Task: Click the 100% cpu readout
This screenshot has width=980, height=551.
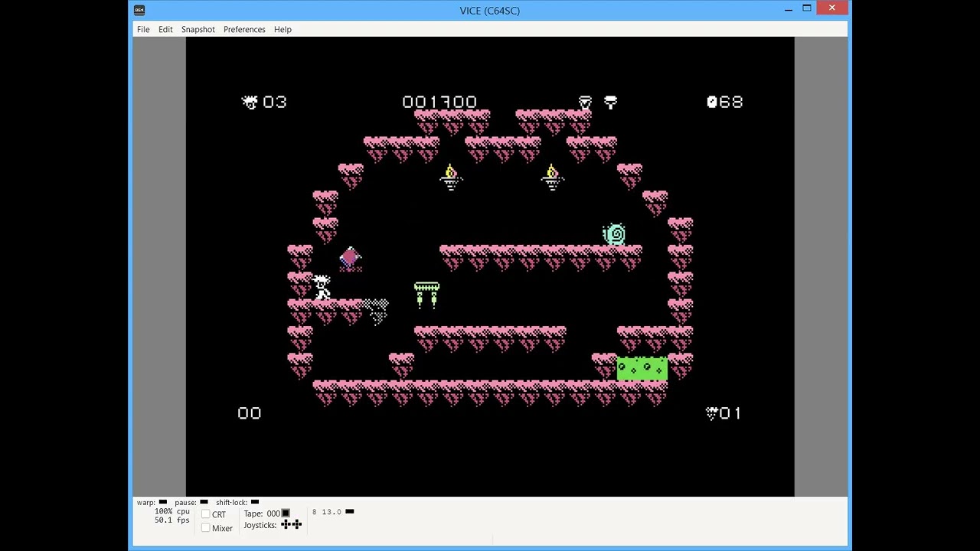Action: tap(171, 511)
